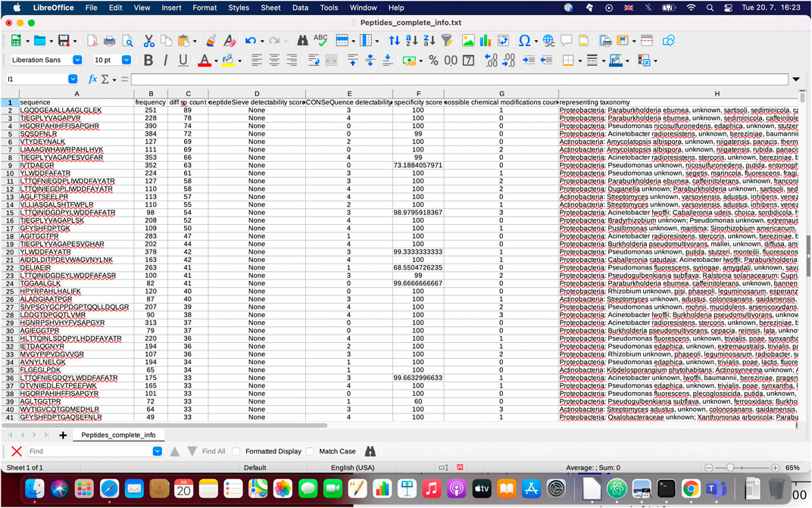Viewport: 812px width, 508px height.
Task: Toggle Italic formatting
Action: [x=165, y=61]
